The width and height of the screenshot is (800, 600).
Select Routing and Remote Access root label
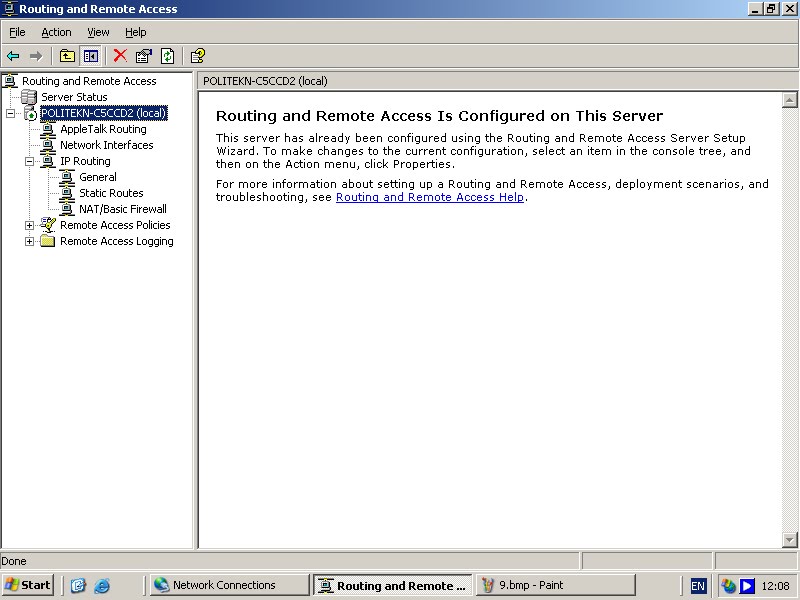[x=89, y=81]
